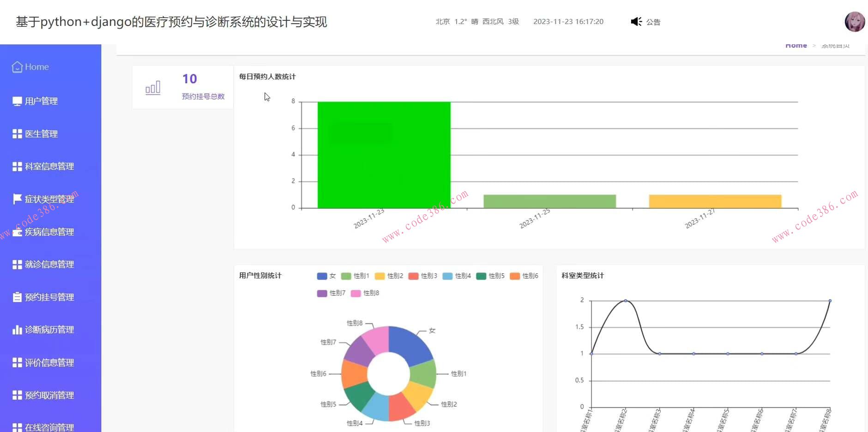Screen dimensions: 868x432
Task: Click the clipboard icon beside 预约挂号管理
Action: [17, 297]
